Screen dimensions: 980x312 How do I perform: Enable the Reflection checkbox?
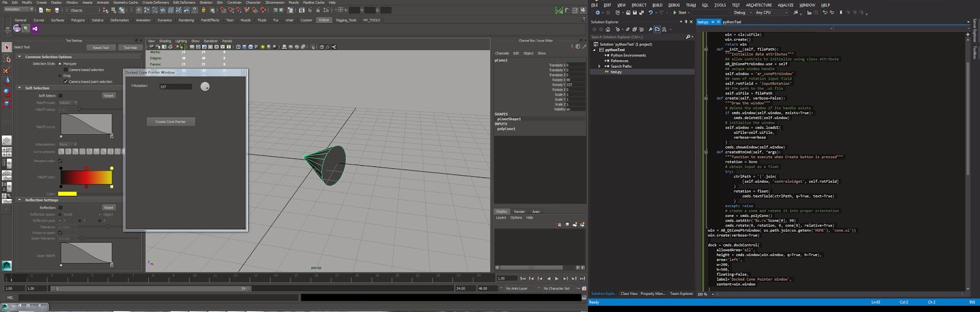[60, 207]
